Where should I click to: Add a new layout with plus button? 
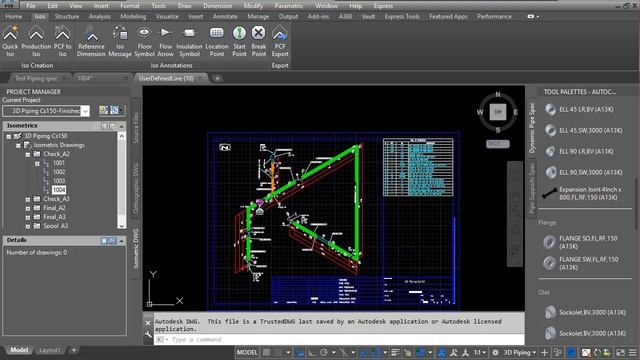coord(74,350)
